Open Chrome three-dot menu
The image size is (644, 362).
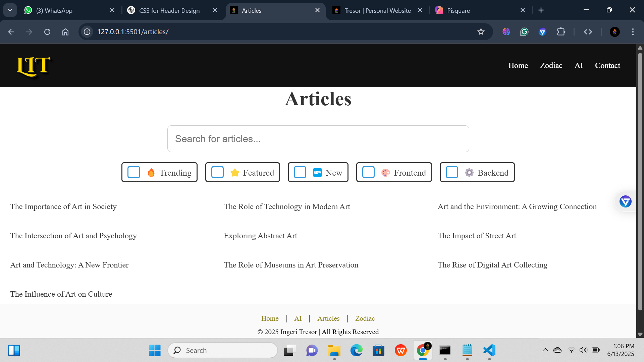[x=633, y=32]
